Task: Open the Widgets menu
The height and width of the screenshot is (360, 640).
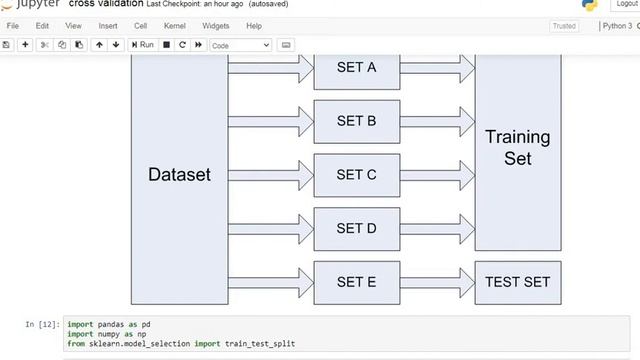Action: pyautogui.click(x=216, y=26)
